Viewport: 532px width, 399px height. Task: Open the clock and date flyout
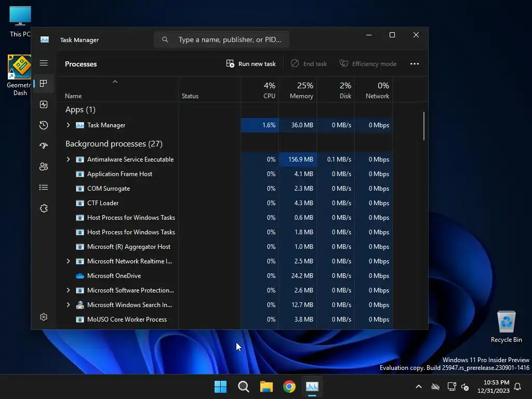[x=494, y=387]
